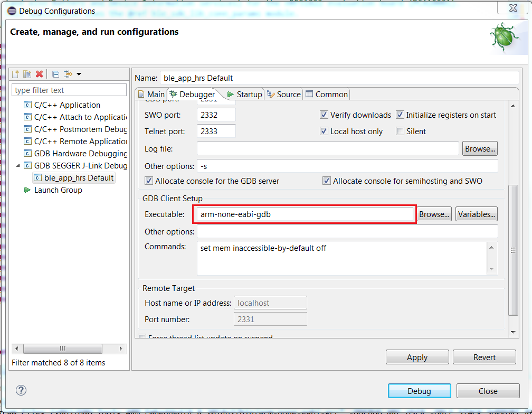Click GDB server Other options field with -s
Image resolution: width=532 pixels, height=414 pixels.
(347, 166)
